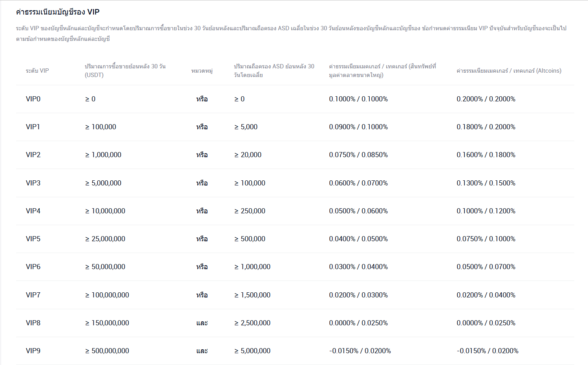Screen dimensions: 588x365
Task: Click the ≥ 1,500,000 ASD holding cell
Action: (x=252, y=295)
